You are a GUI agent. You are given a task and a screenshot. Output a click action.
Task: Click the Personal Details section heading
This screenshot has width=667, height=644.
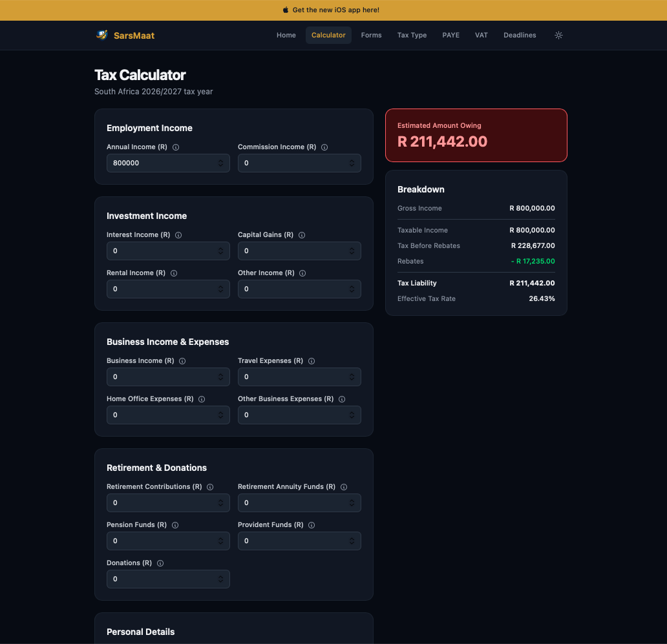click(140, 632)
